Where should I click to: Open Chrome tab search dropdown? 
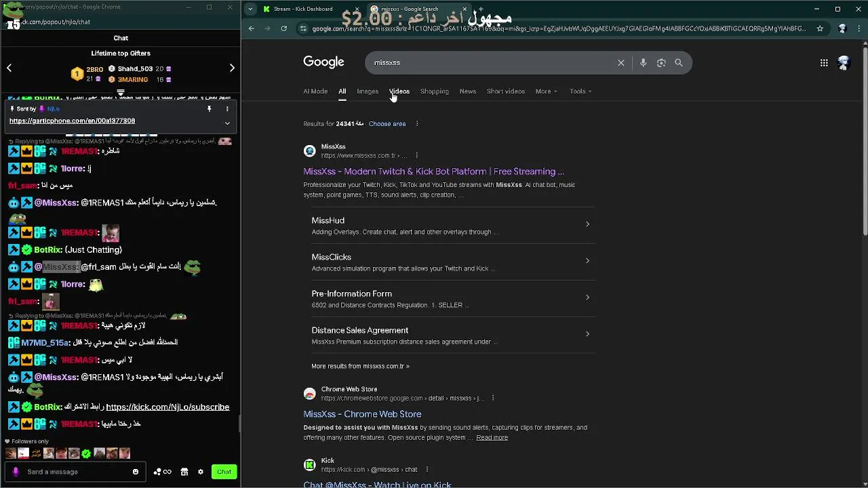pyautogui.click(x=251, y=9)
